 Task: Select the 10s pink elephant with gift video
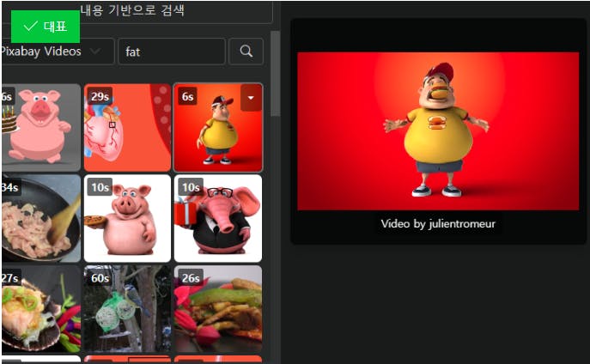(x=218, y=218)
